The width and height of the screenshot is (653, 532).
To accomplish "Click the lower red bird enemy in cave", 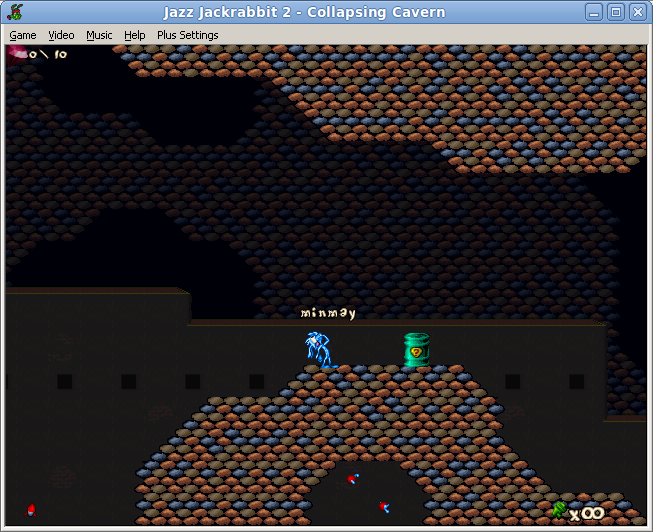I will pyautogui.click(x=384, y=507).
